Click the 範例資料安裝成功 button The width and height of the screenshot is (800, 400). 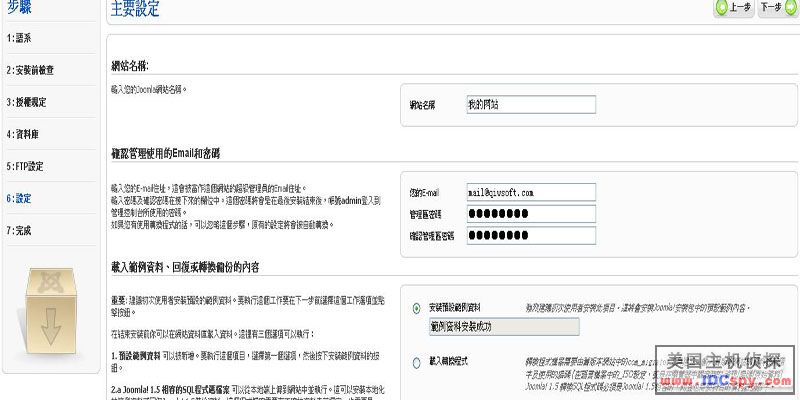[x=504, y=327]
